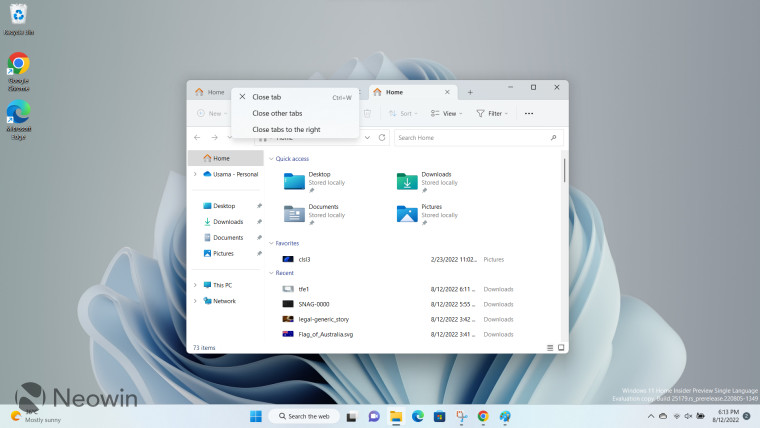The image size is (760, 428).
Task: Select the Downloads folder in Quick access
Action: (428, 181)
